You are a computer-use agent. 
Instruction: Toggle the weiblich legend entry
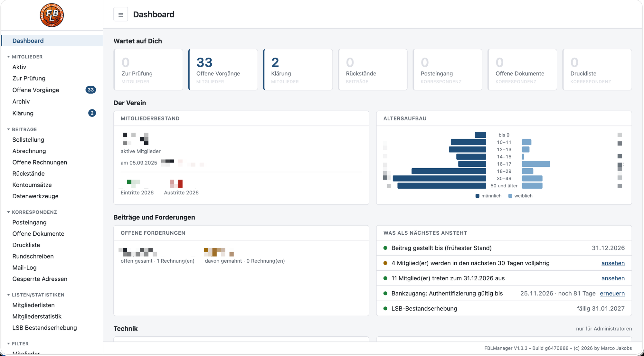520,196
